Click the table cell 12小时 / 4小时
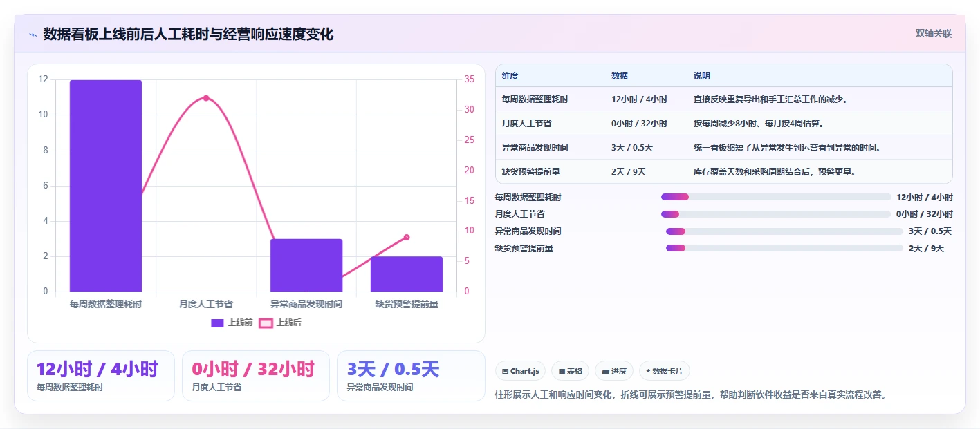The height and width of the screenshot is (429, 980). click(639, 99)
